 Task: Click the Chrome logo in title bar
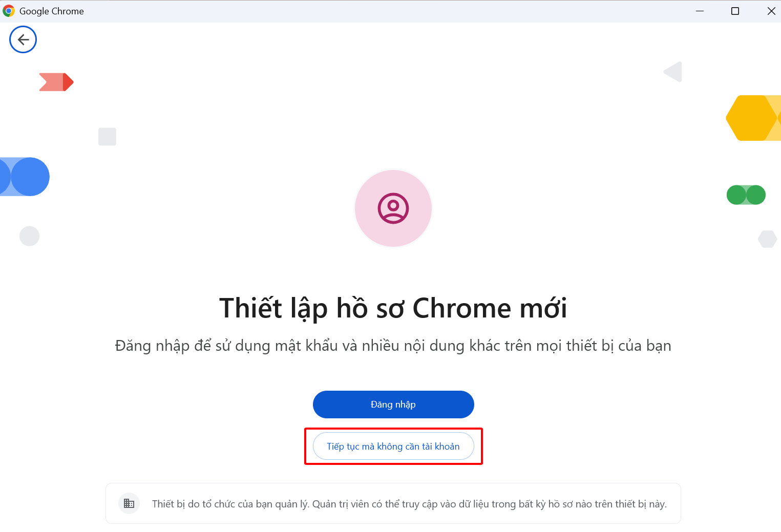(9, 11)
